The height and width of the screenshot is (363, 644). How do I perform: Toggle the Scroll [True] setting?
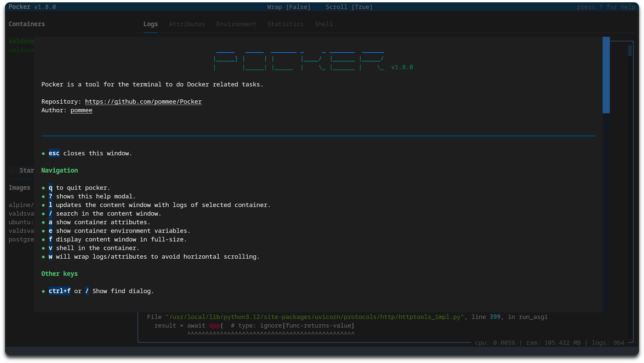coord(349,7)
